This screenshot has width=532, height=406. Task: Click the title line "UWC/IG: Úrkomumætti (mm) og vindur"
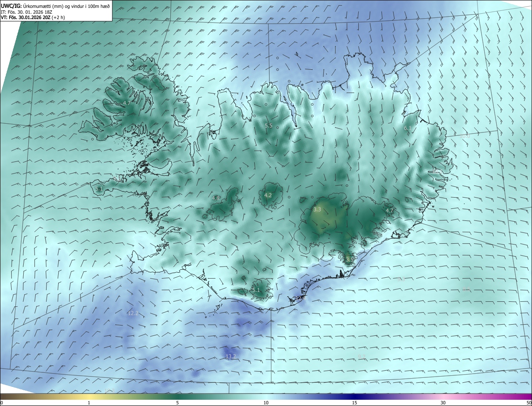pyautogui.click(x=56, y=5)
